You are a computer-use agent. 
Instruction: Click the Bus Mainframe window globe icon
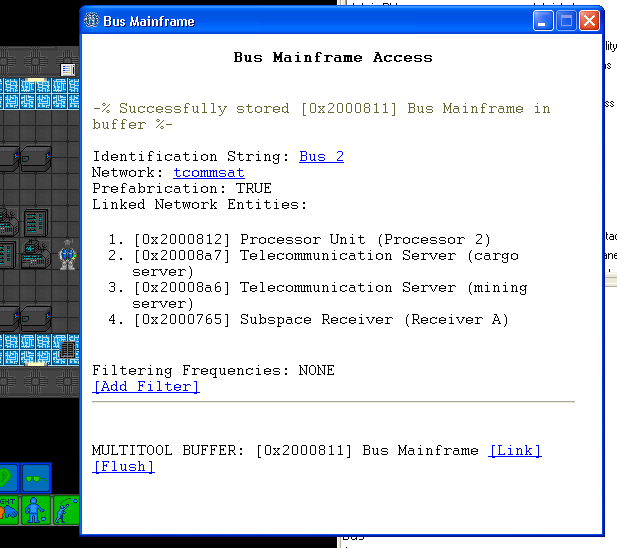pyautogui.click(x=92, y=21)
